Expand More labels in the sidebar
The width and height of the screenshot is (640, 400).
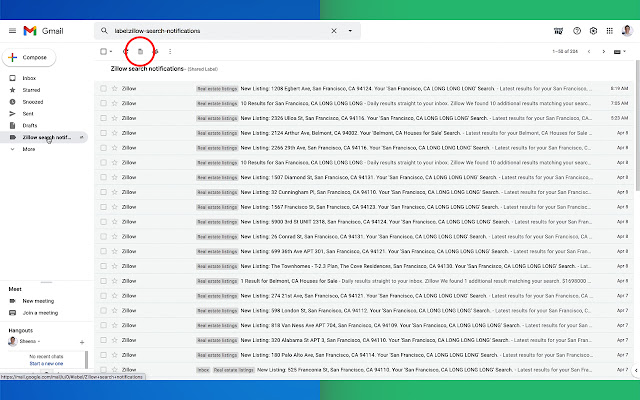pos(28,148)
